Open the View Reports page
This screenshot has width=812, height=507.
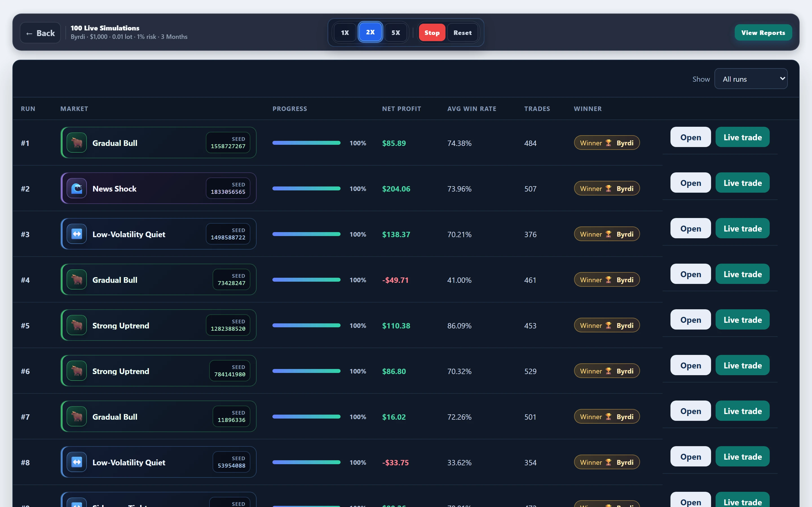click(763, 32)
